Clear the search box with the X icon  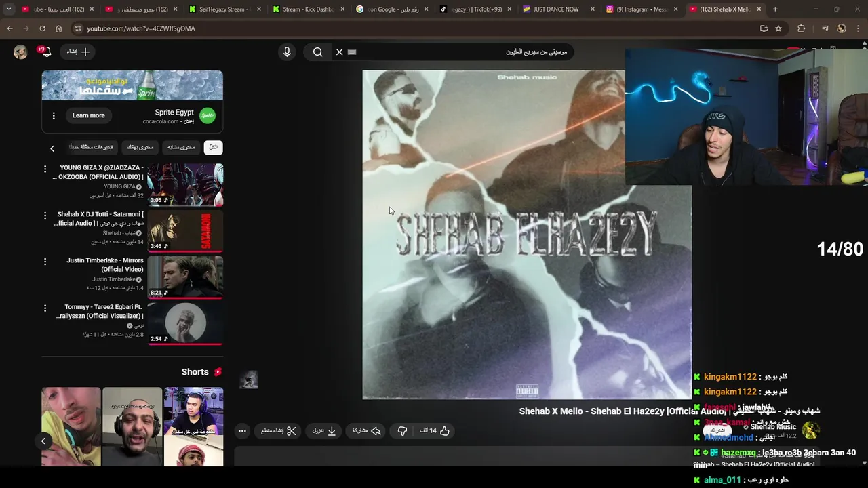339,52
